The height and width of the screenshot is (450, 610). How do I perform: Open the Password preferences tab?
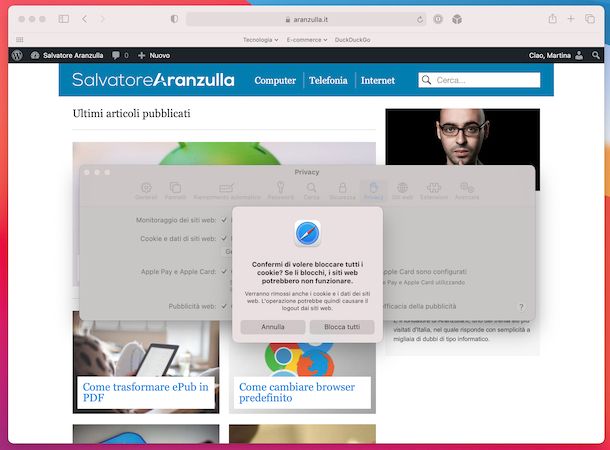click(280, 191)
